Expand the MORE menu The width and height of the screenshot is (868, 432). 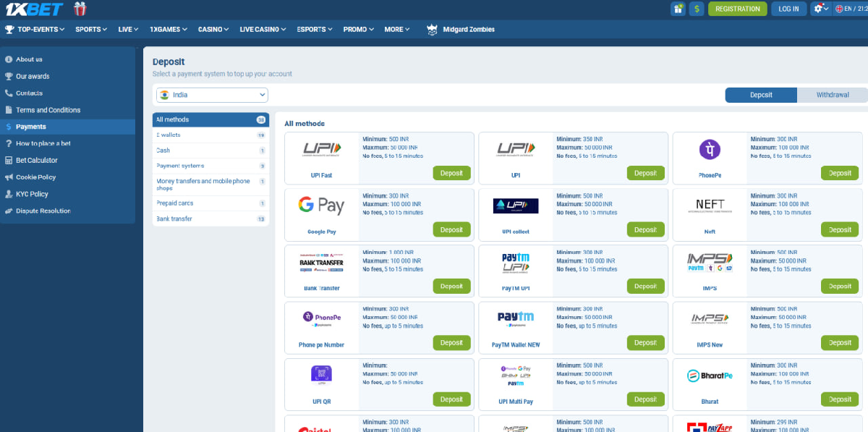pyautogui.click(x=396, y=30)
